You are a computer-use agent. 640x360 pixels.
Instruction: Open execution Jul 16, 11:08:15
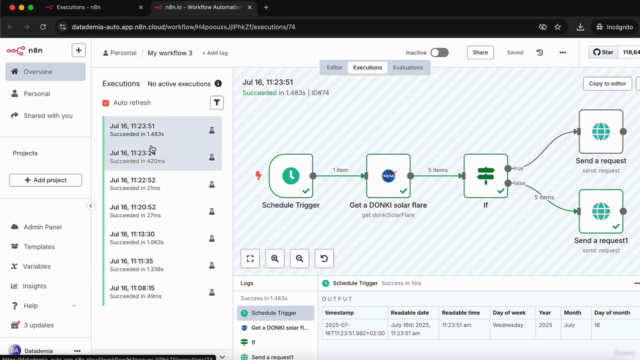pyautogui.click(x=163, y=292)
